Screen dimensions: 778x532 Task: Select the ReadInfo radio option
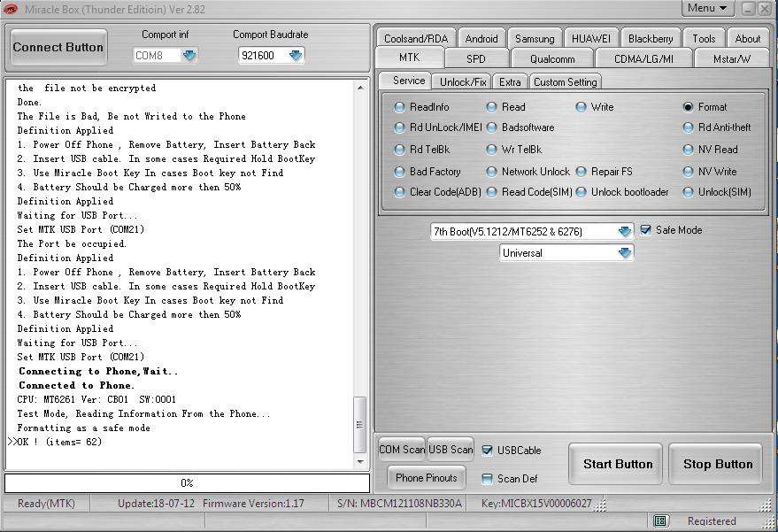(399, 107)
